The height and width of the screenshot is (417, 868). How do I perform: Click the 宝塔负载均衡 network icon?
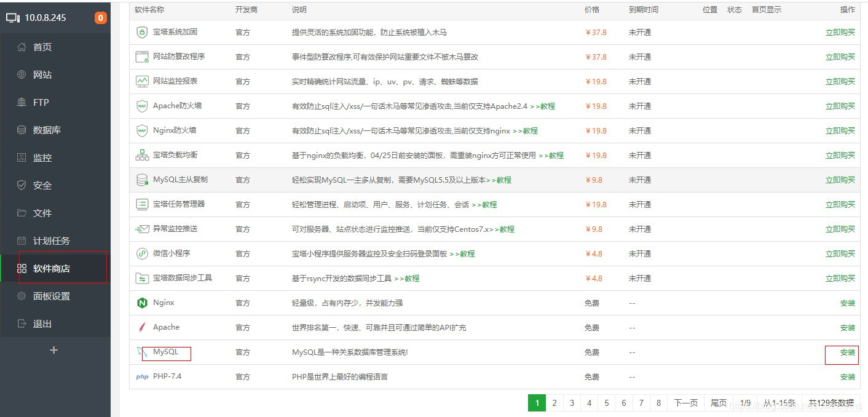[142, 155]
